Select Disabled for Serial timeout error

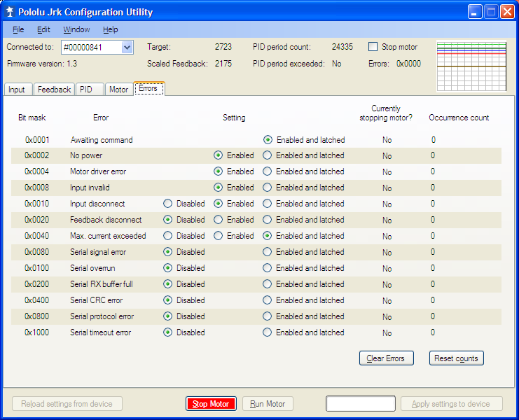pyautogui.click(x=168, y=332)
